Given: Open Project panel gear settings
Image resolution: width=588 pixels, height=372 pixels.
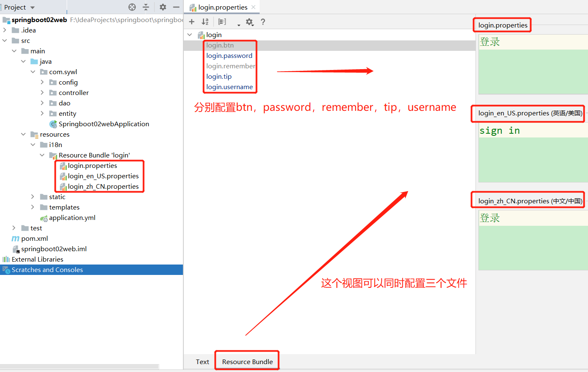Looking at the screenshot, I should (x=163, y=7).
